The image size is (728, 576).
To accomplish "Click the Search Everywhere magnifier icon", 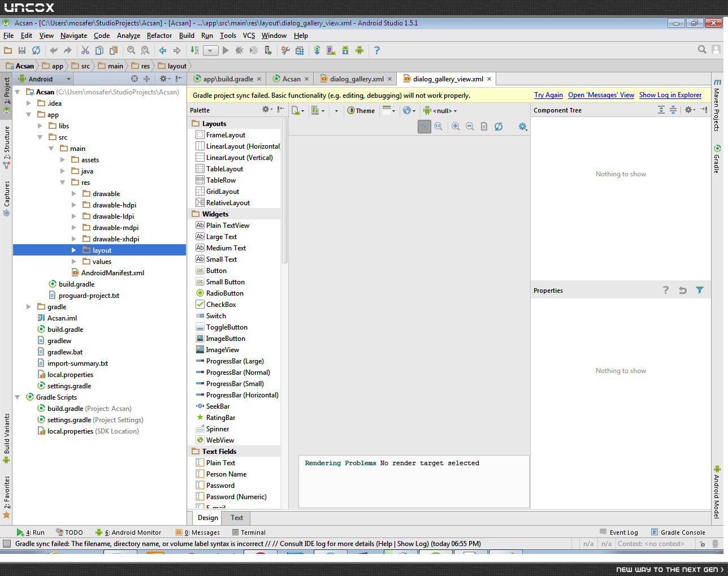I will coord(702,50).
